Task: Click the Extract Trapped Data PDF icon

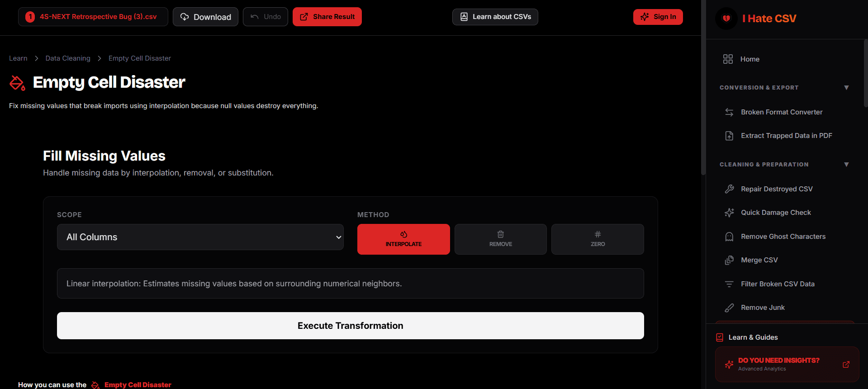Action: (729, 136)
